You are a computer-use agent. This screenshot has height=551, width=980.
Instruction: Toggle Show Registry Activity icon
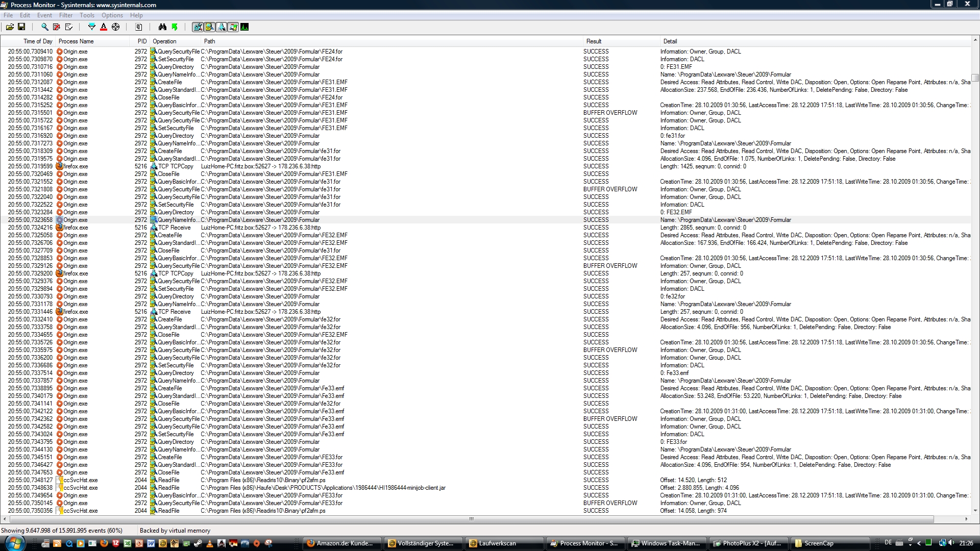click(198, 27)
